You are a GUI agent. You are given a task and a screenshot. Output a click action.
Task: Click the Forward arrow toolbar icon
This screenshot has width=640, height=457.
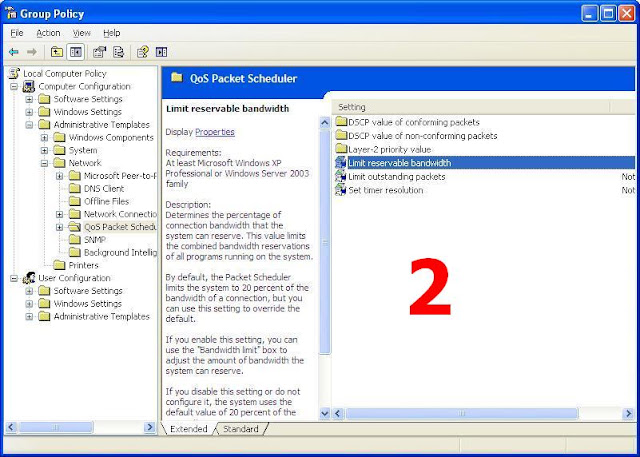point(31,52)
